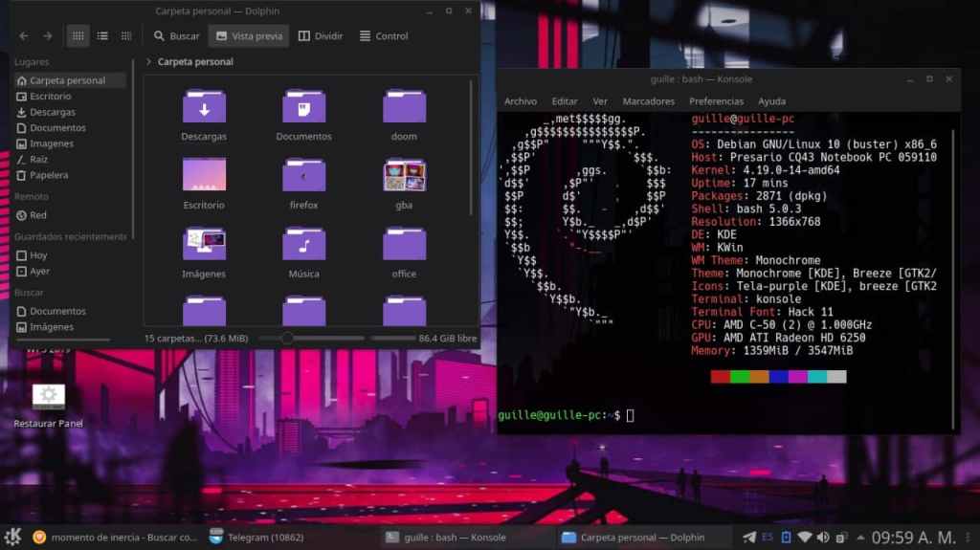Switch to details view mode
980x550 pixels.
(126, 36)
